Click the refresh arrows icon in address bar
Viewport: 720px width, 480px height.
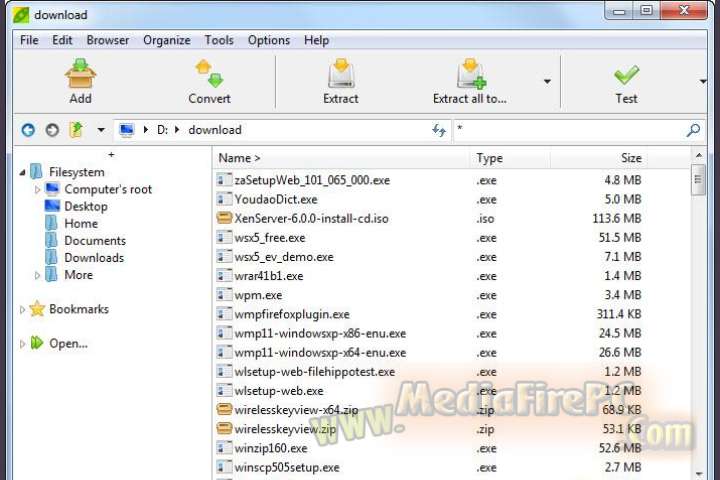point(439,130)
